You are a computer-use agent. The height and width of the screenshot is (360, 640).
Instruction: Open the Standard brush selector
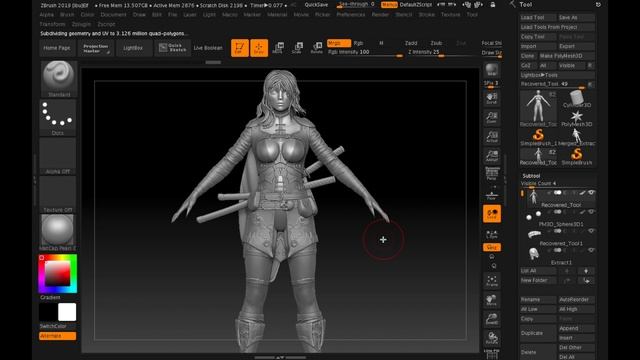[x=58, y=79]
